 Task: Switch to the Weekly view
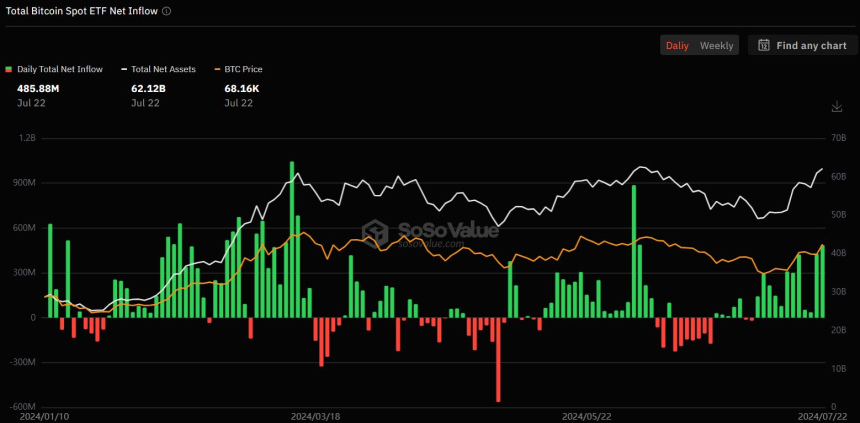click(716, 45)
